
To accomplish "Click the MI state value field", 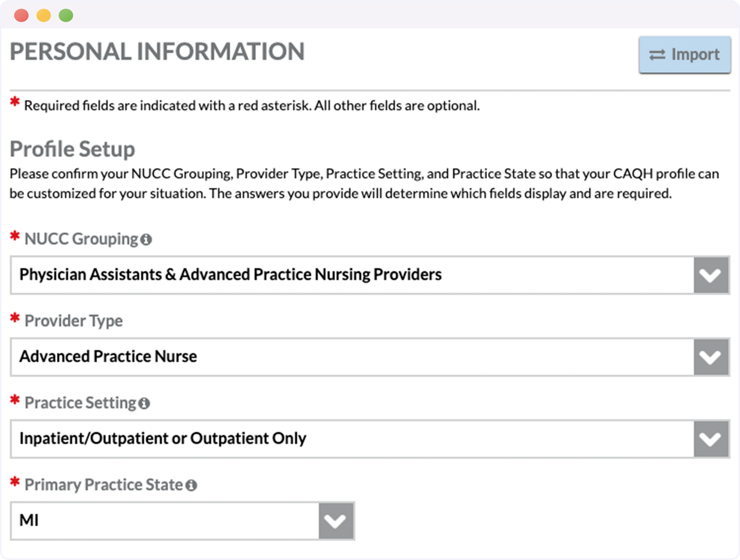I will point(165,521).
